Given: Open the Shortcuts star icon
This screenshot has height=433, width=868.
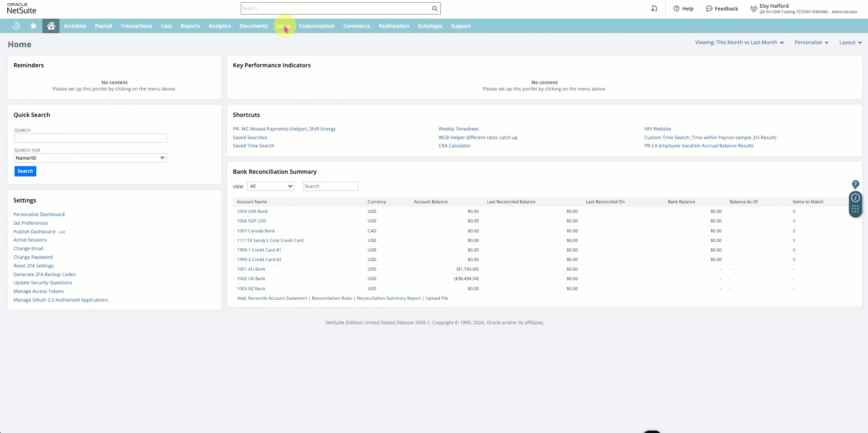Looking at the screenshot, I should [x=33, y=26].
